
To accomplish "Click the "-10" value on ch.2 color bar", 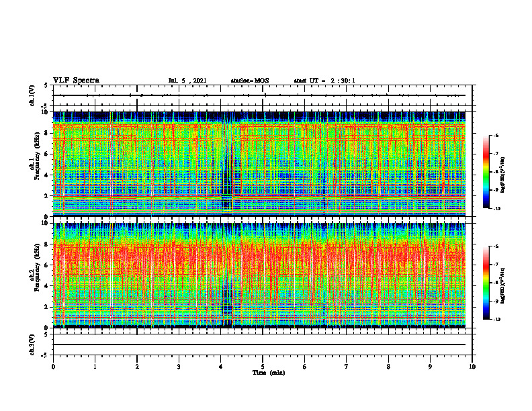I will [x=496, y=319].
